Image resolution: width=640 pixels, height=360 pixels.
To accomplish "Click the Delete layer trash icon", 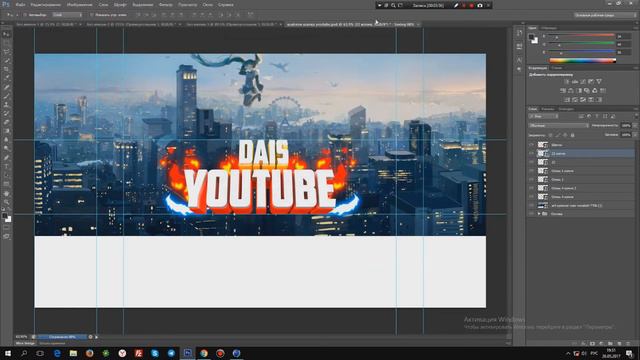I will [628, 344].
